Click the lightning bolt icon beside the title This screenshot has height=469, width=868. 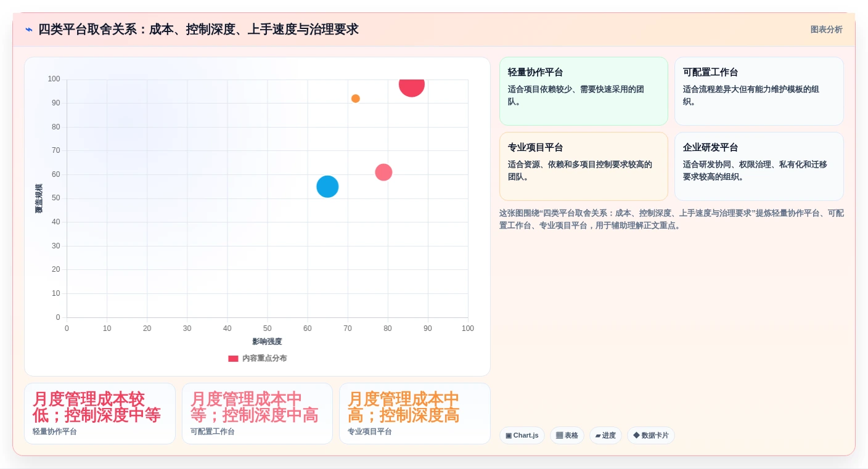[29, 30]
